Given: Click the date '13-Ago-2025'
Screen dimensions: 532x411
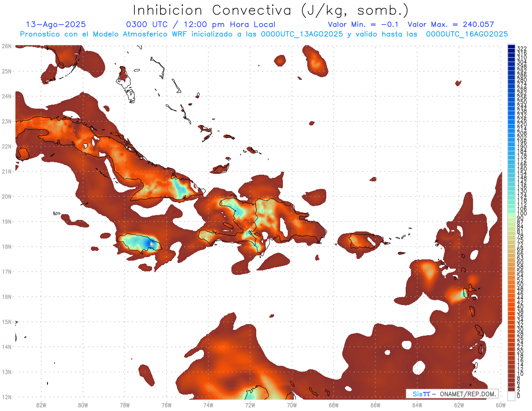Looking at the screenshot, I should (x=56, y=24).
